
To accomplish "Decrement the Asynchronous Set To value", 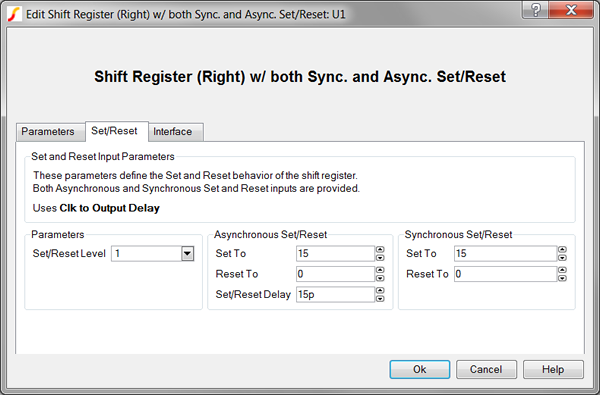I will pos(380,258).
